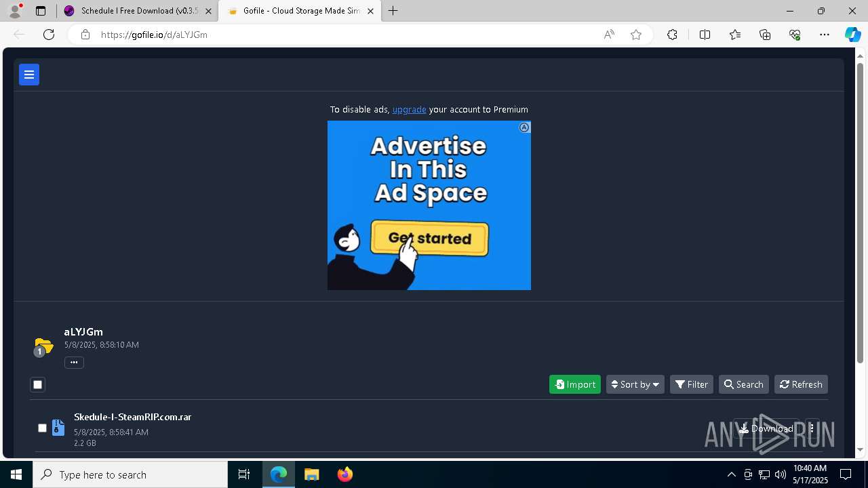Open Collections icon in toolbar

[765, 35]
